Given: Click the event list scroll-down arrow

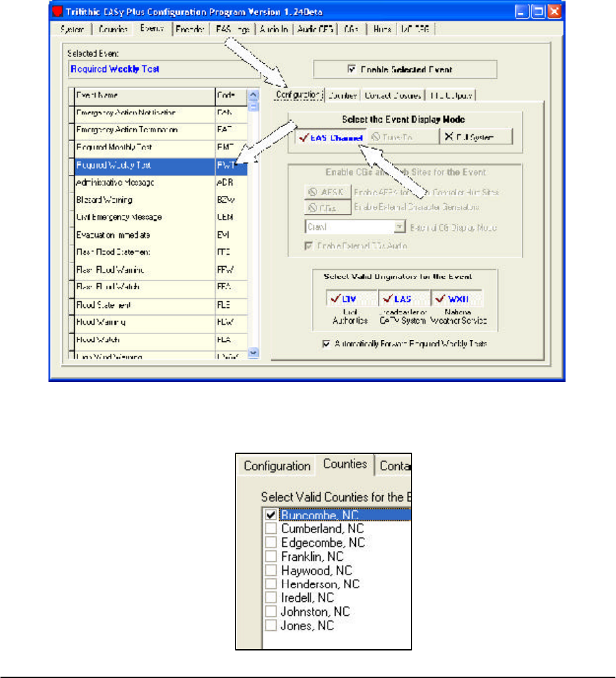Looking at the screenshot, I should [x=254, y=353].
